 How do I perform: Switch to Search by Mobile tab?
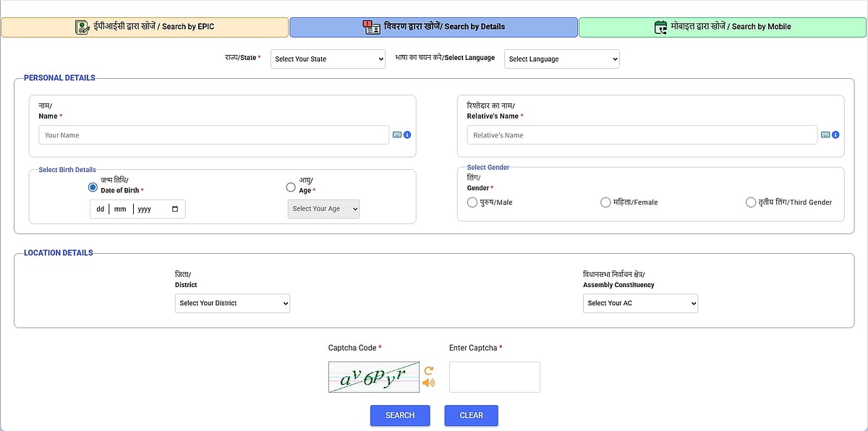tap(723, 27)
